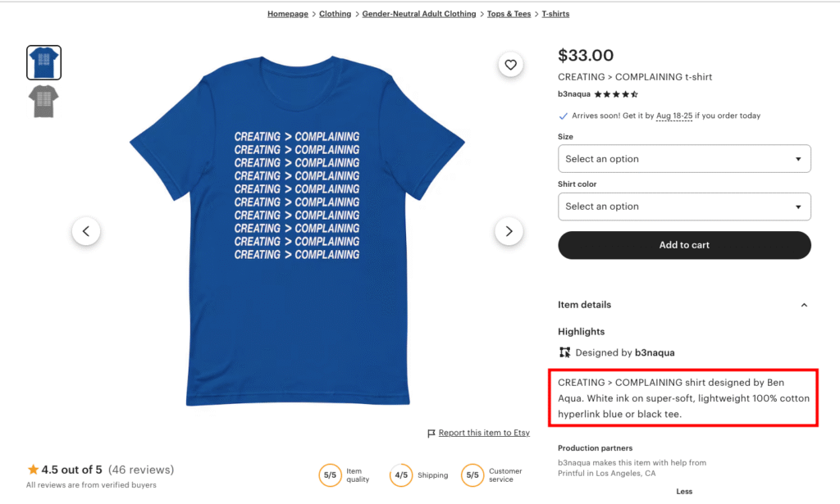Favorite the item with the heart icon

[511, 64]
